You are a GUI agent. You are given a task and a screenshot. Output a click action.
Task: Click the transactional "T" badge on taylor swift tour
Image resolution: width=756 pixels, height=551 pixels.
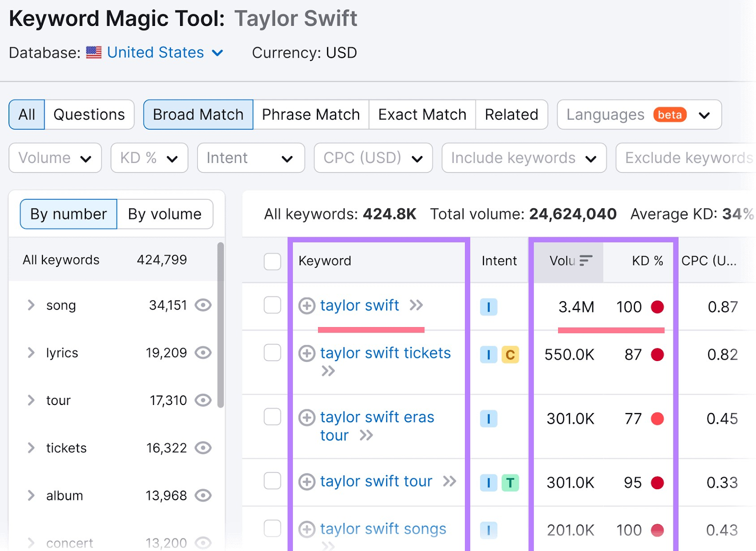[511, 483]
